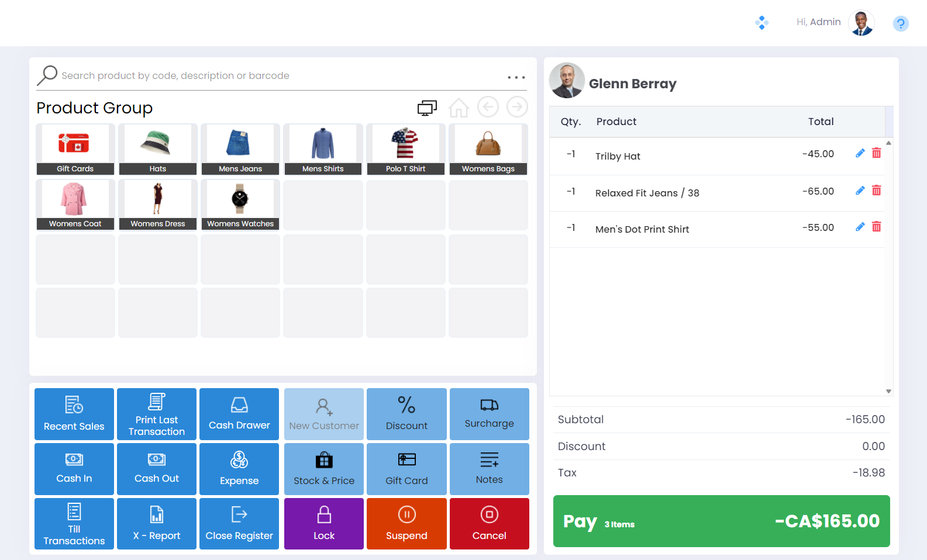The height and width of the screenshot is (560, 927).
Task: Open the Womens Watches product group
Action: point(240,205)
